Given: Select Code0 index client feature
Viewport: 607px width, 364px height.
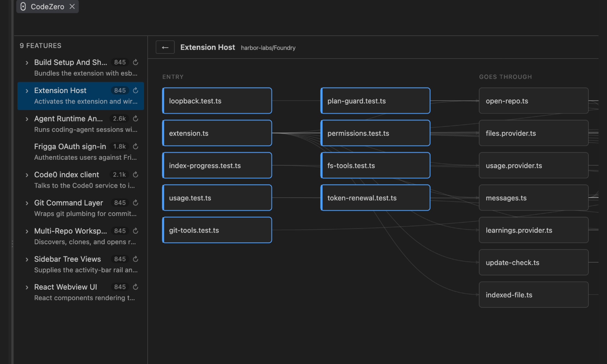Looking at the screenshot, I should click(81, 180).
